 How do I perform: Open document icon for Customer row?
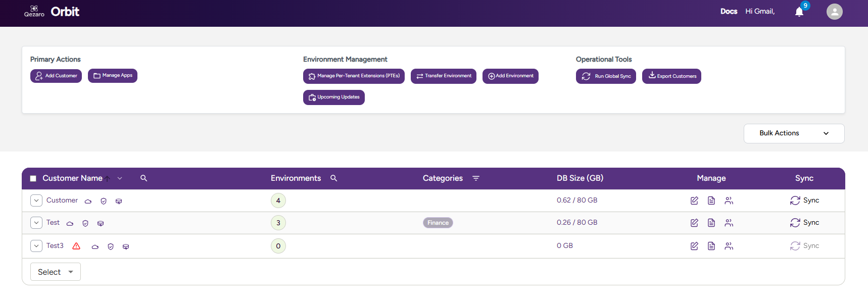tap(711, 200)
